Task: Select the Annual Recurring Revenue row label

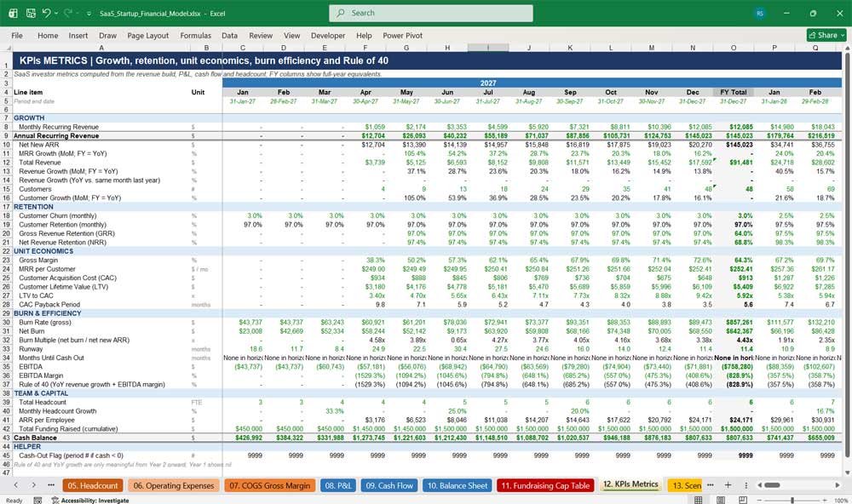Action: pyautogui.click(x=56, y=135)
